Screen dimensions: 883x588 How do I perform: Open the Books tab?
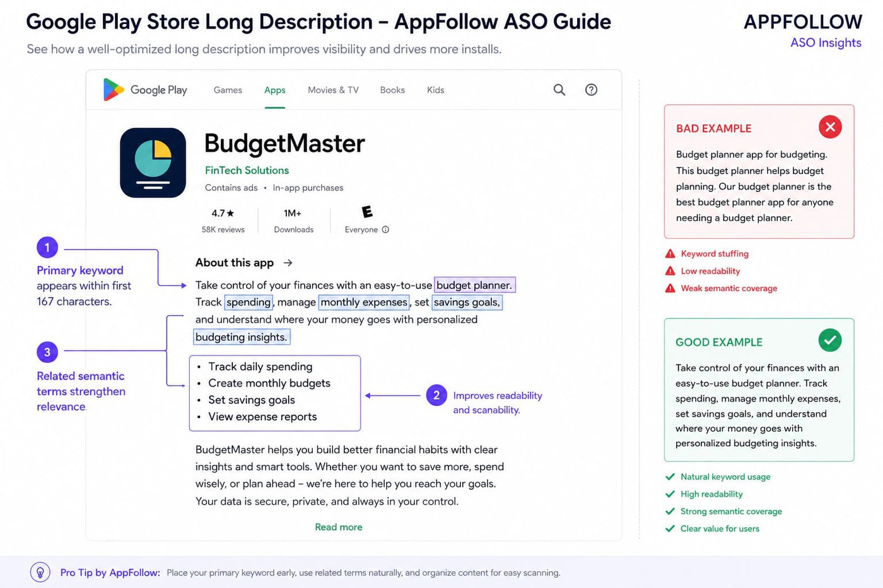[x=392, y=90]
